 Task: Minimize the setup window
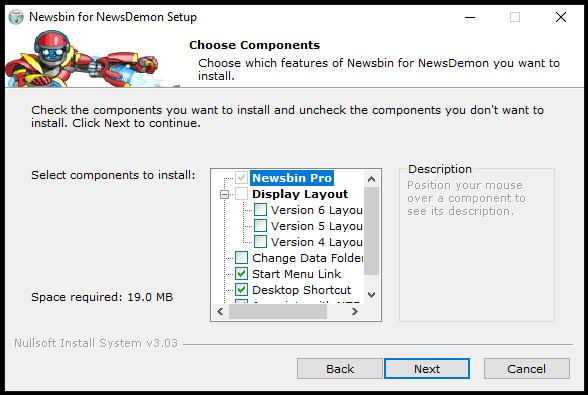coord(470,17)
